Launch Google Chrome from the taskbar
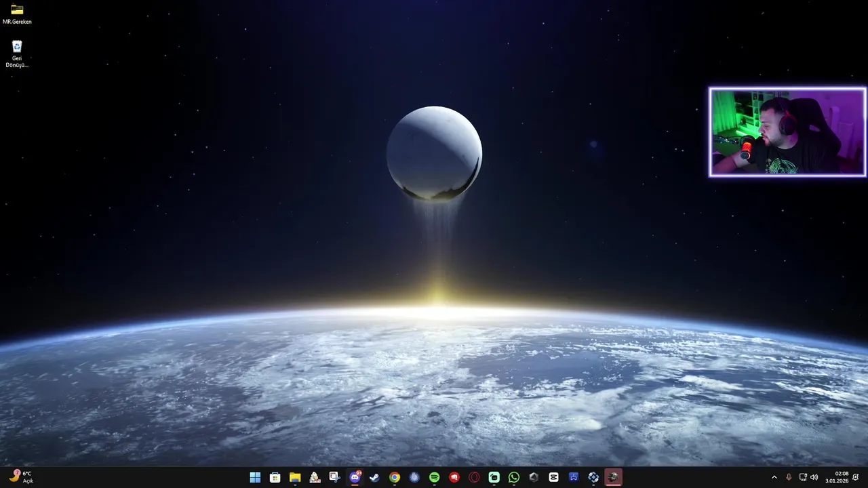 click(395, 477)
